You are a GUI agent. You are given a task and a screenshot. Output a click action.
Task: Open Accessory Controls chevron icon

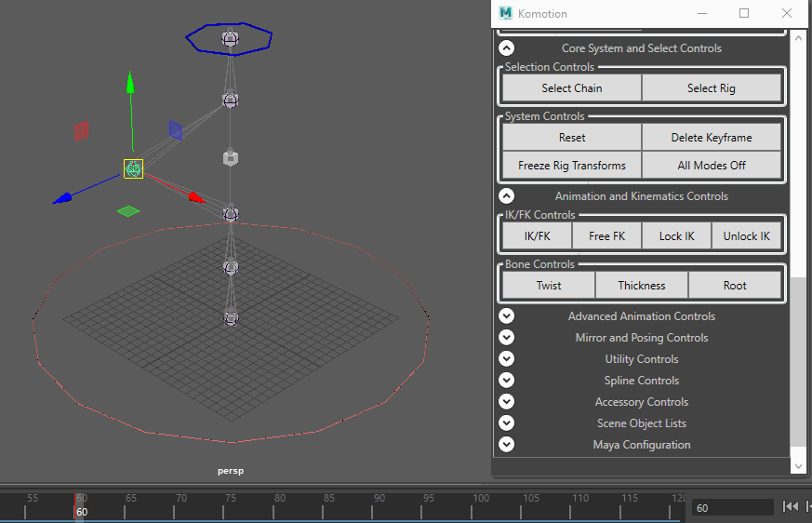507,402
